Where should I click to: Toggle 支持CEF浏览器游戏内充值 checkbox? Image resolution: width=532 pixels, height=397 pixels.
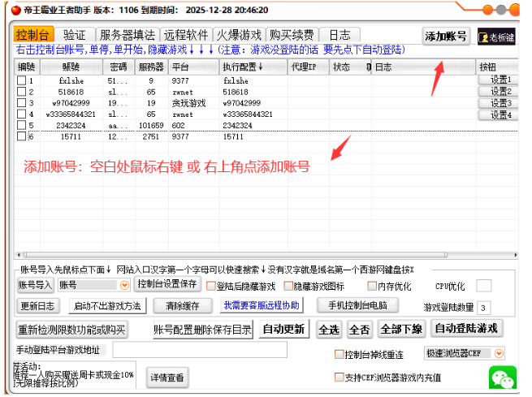339,377
